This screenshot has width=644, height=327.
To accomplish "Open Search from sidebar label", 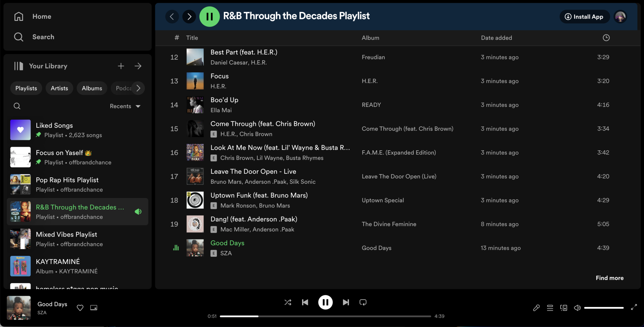I will coord(43,37).
